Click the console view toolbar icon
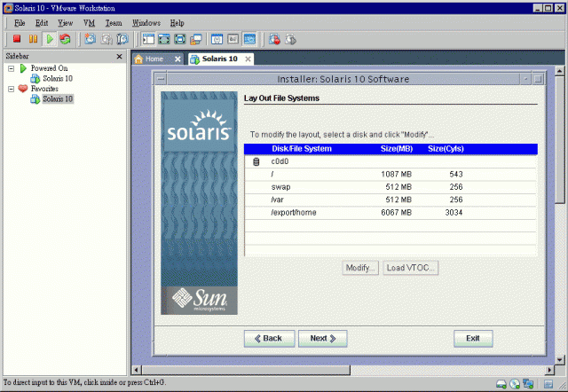Screen dimensions: 568x392 (x=249, y=39)
